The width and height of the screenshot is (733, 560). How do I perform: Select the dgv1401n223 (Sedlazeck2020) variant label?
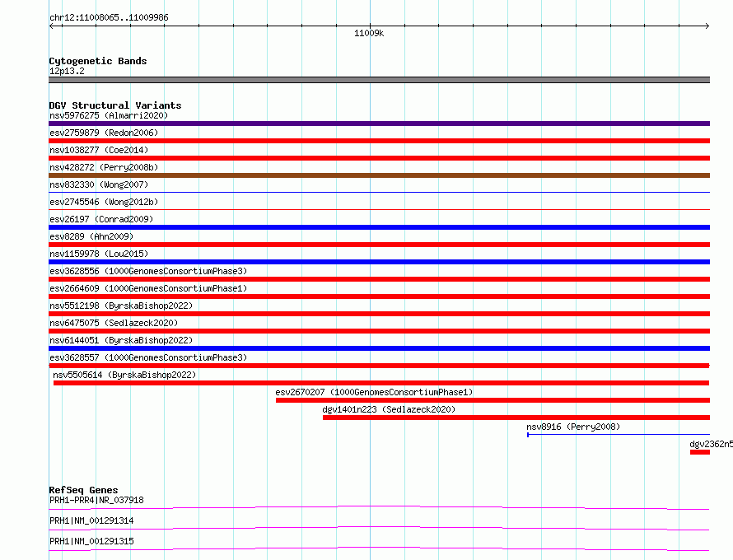(388, 409)
